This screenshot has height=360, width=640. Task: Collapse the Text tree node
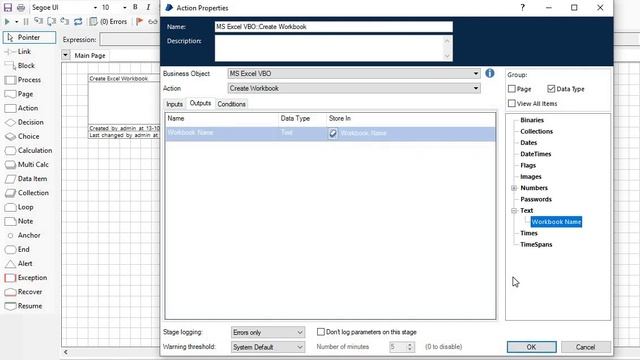(514, 211)
